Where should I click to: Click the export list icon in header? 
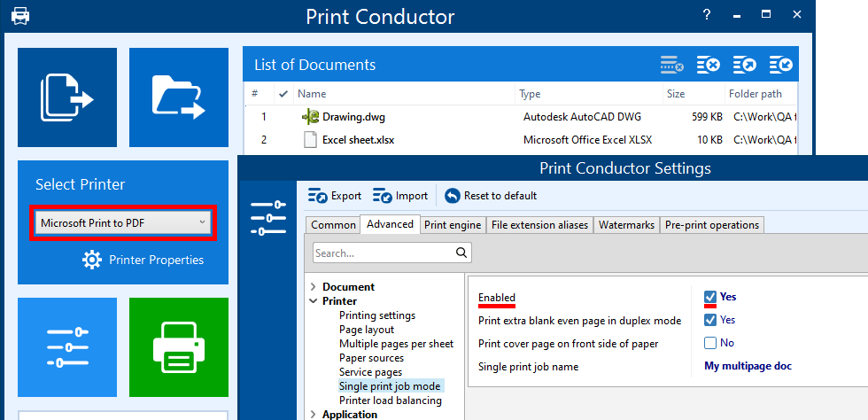[745, 65]
